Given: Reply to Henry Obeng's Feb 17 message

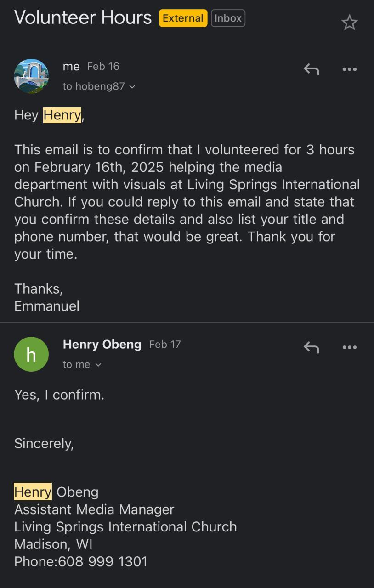Looking at the screenshot, I should click(311, 347).
